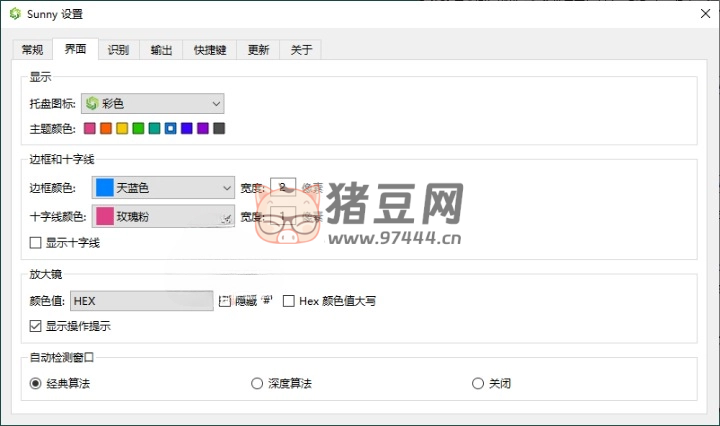Choose the orange theme color
This screenshot has height=426, width=720.
coord(106,128)
